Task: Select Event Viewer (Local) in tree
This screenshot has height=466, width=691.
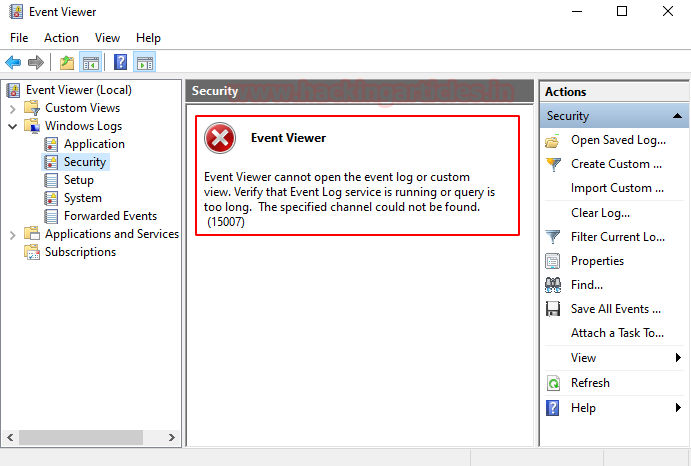Action: click(x=79, y=90)
